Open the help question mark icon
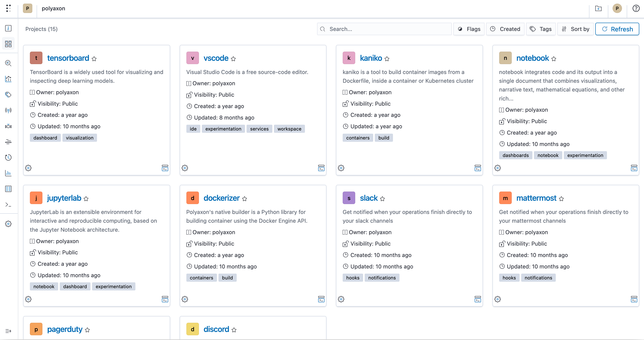The image size is (644, 340). click(x=636, y=9)
